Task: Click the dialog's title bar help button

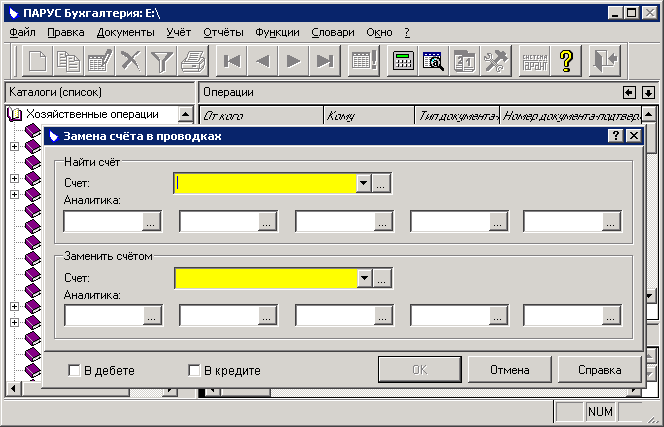Action: 615,136
